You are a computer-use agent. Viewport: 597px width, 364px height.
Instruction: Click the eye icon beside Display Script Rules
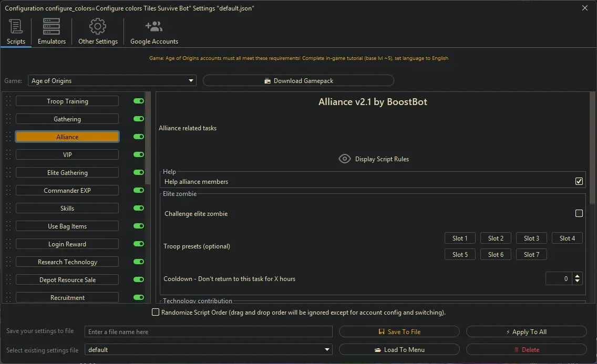[x=345, y=159]
